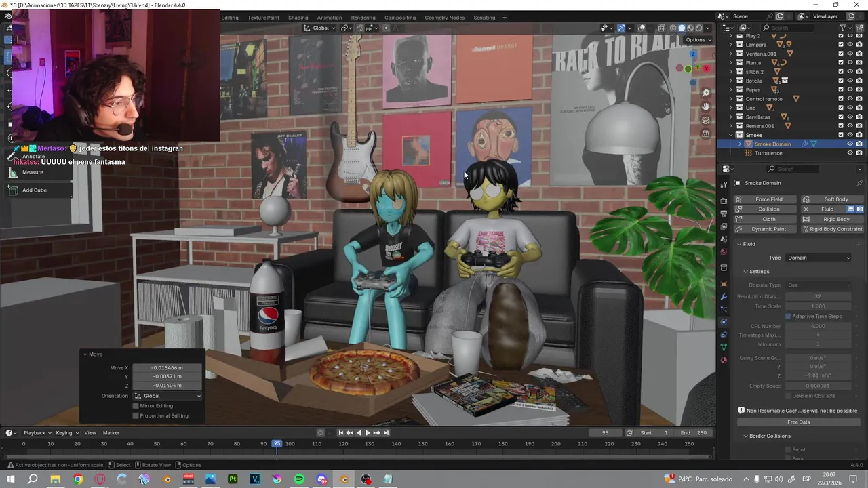Toggle camera view gizmo in viewport

(x=705, y=120)
